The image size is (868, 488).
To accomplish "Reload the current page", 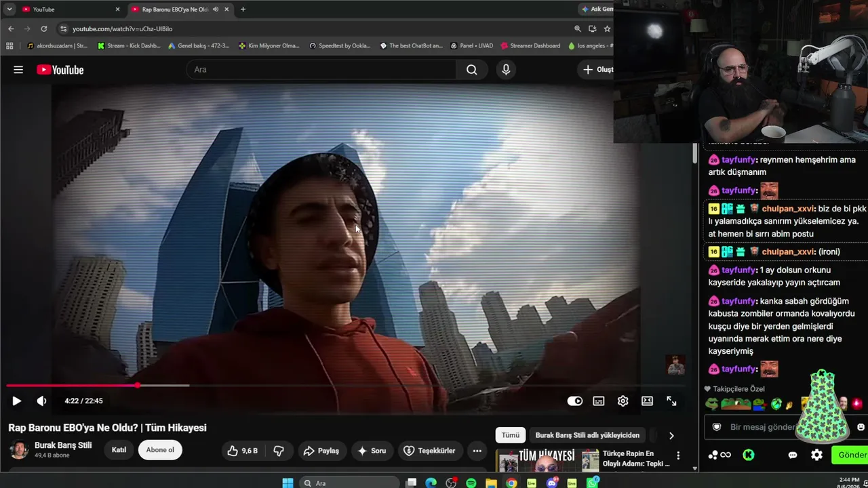I will pyautogui.click(x=44, y=29).
